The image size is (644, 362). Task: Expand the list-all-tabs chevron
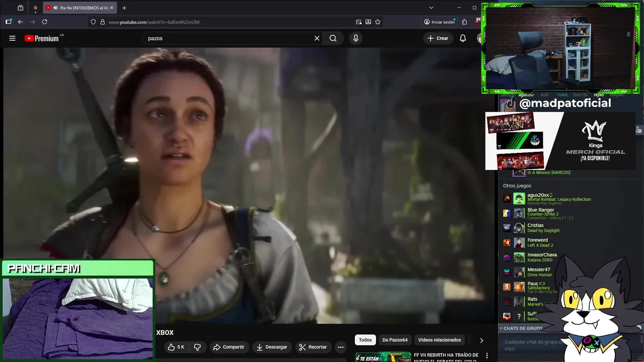point(431,8)
